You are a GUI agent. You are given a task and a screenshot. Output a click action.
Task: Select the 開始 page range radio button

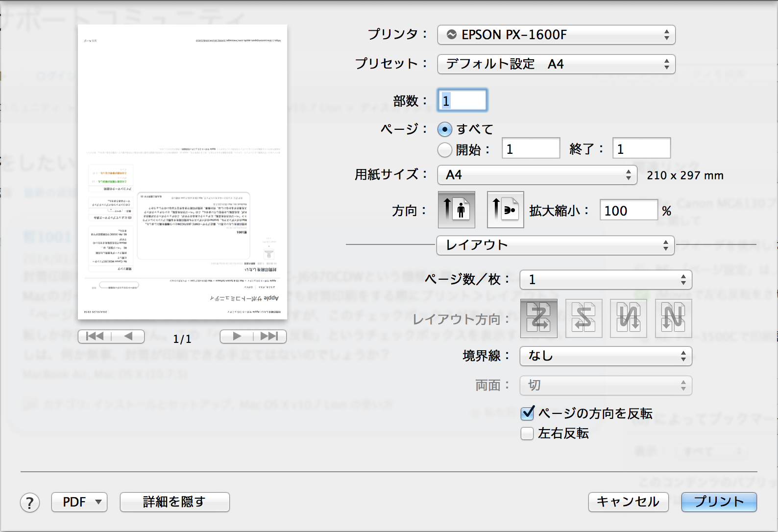coord(445,149)
